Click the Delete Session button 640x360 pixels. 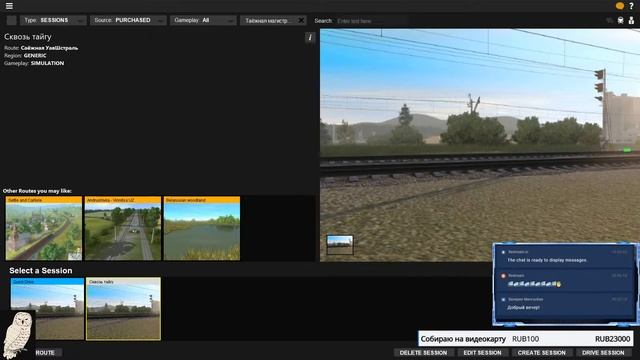pos(423,353)
